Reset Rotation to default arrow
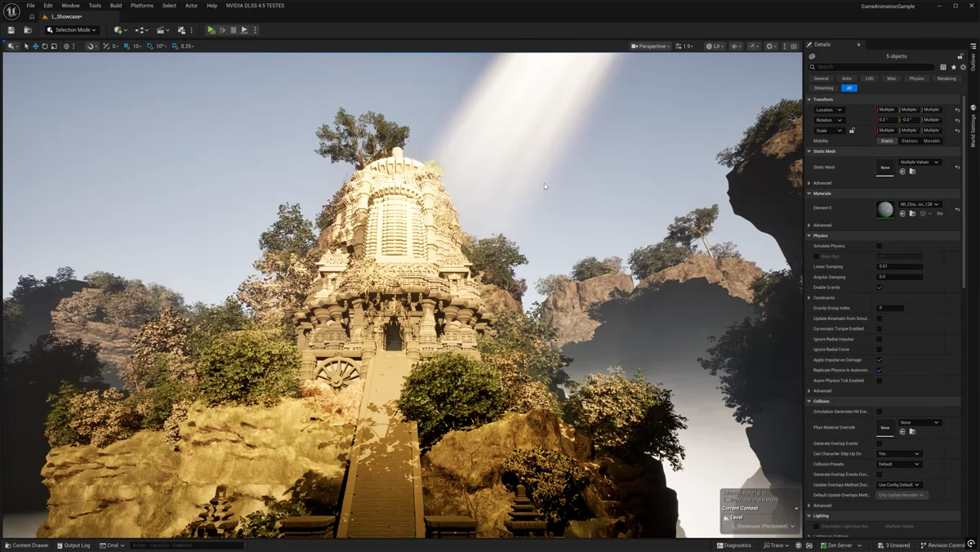This screenshot has width=980, height=552. (957, 120)
